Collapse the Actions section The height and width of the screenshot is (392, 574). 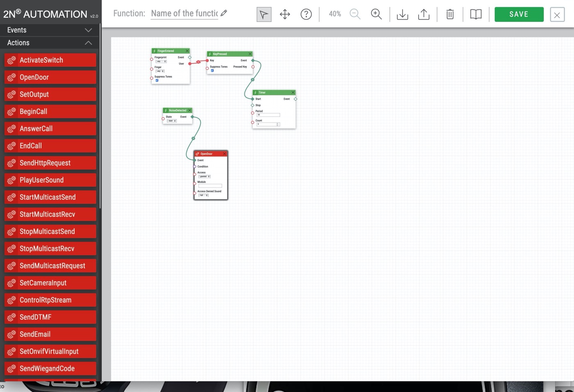tap(50, 43)
